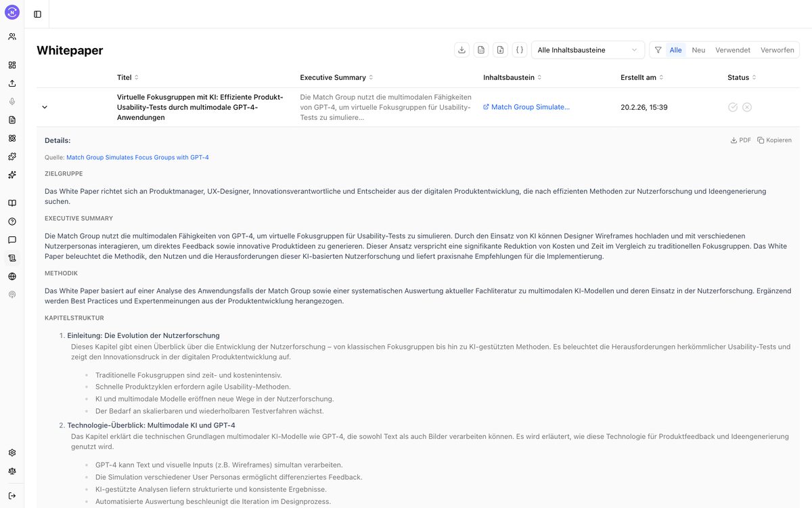The height and width of the screenshot is (508, 812).
Task: Click the KAPITELSTRUKTUR section label
Action: tap(74, 318)
